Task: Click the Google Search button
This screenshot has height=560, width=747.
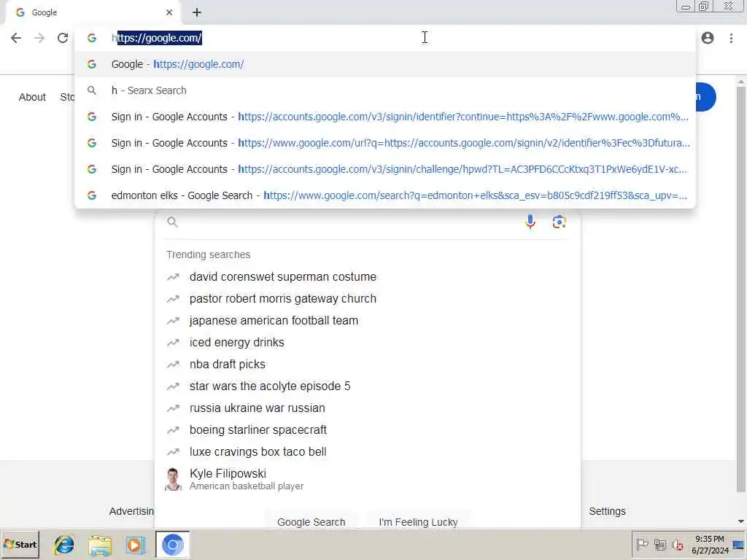Action: (311, 522)
